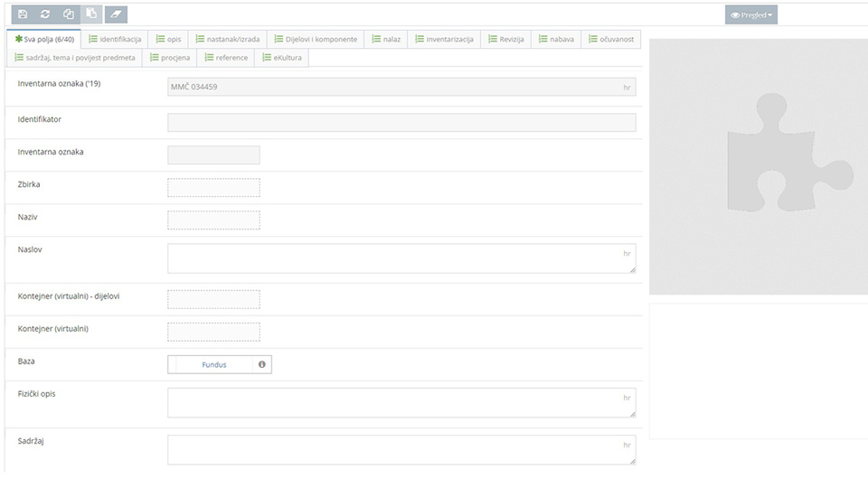The image size is (868, 488).
Task: Click the Identifikator input field
Action: pyautogui.click(x=401, y=123)
